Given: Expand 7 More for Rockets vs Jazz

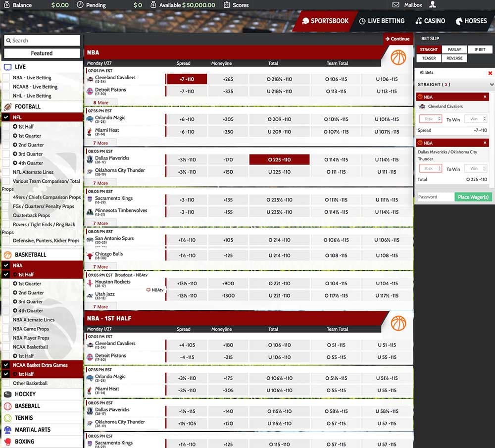Looking at the screenshot, I should coord(100,306).
